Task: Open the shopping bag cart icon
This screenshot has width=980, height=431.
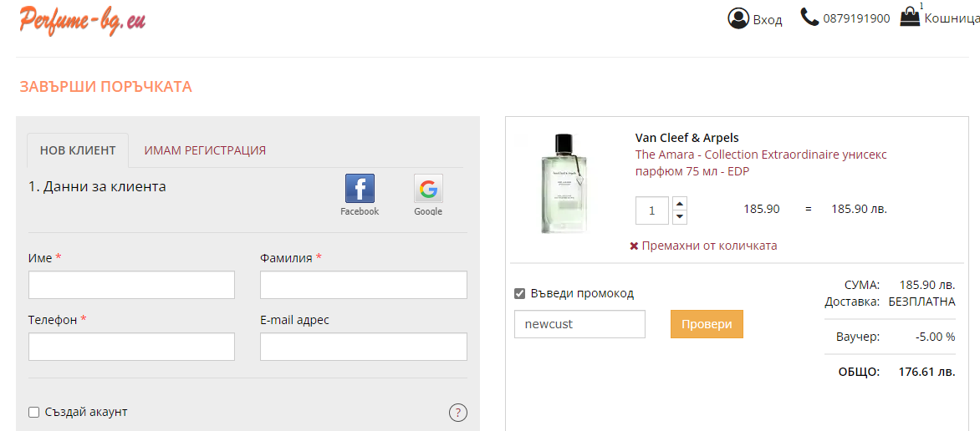Action: (910, 17)
